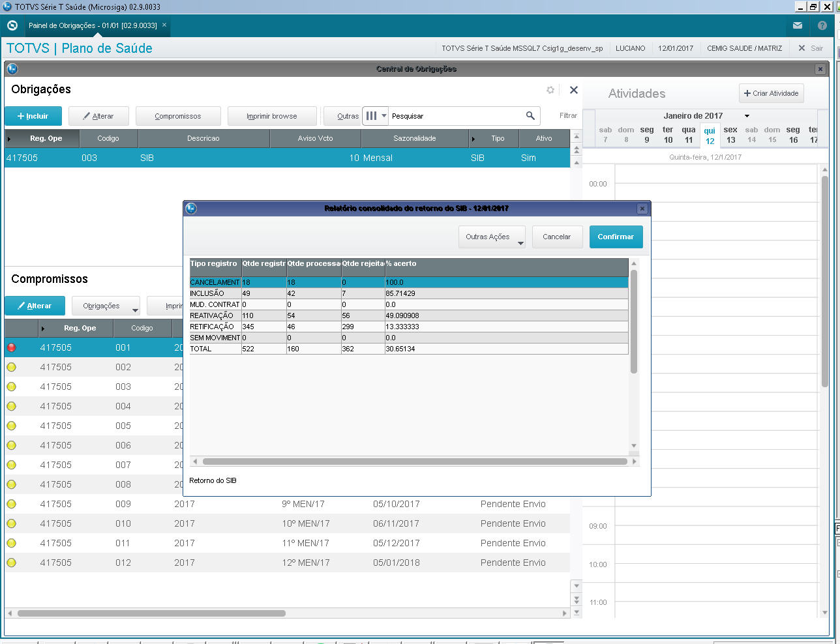Click the report dialog horizontal scrollbar

coord(415,461)
